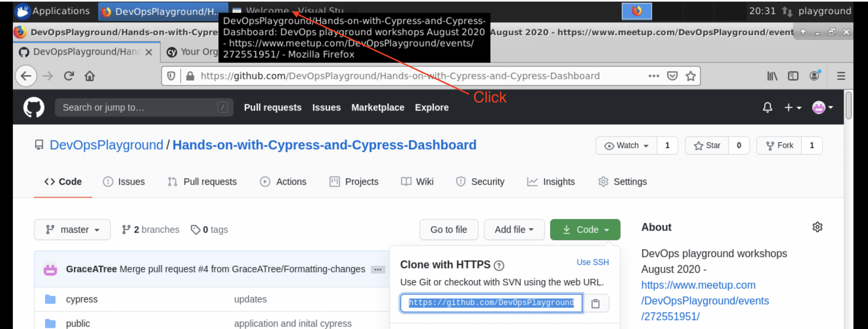Screen dimensions: 868x329
Task: Open the master branch dropdown
Action: 72,230
